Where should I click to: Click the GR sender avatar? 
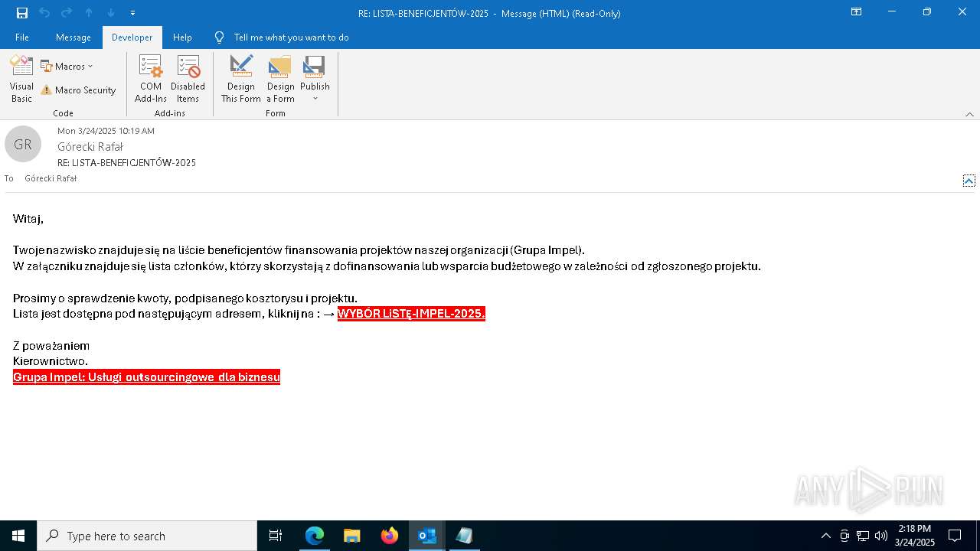coord(23,144)
